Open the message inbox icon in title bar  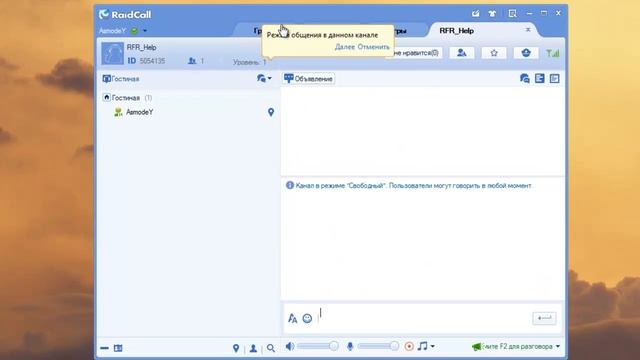tap(476, 13)
